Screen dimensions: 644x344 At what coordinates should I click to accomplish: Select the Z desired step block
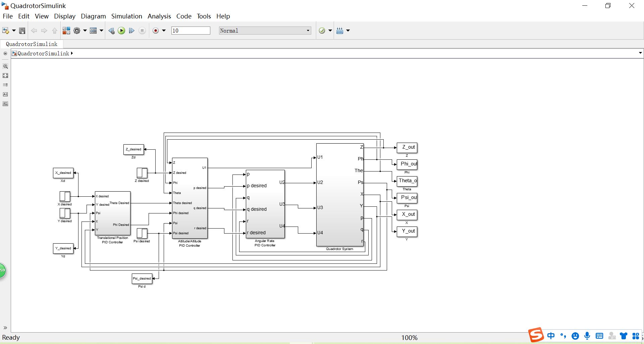click(142, 173)
